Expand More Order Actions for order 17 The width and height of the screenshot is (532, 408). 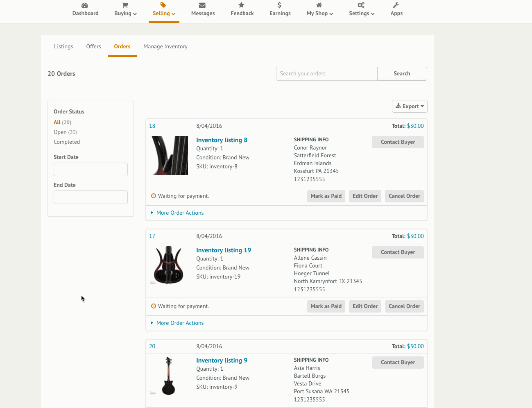(x=177, y=323)
